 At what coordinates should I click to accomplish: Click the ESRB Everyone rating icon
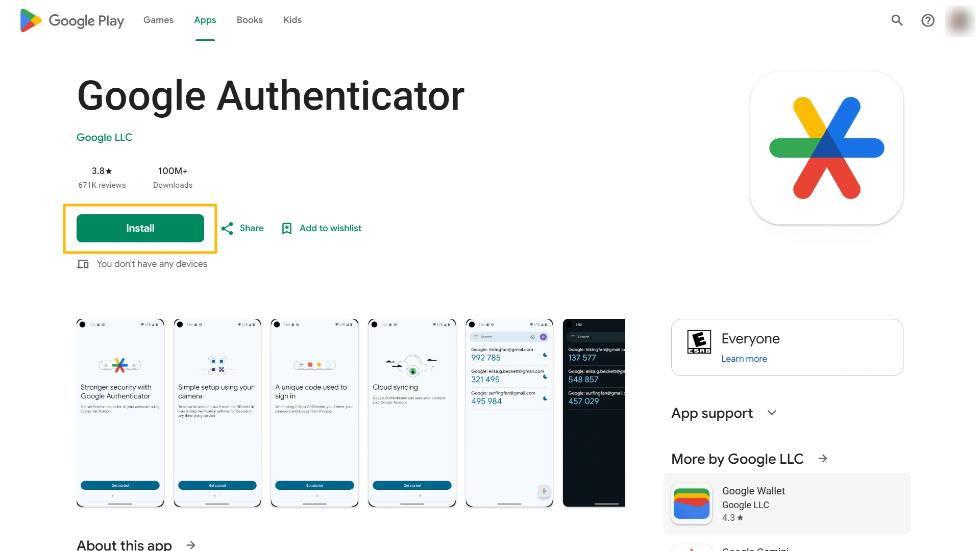[699, 342]
